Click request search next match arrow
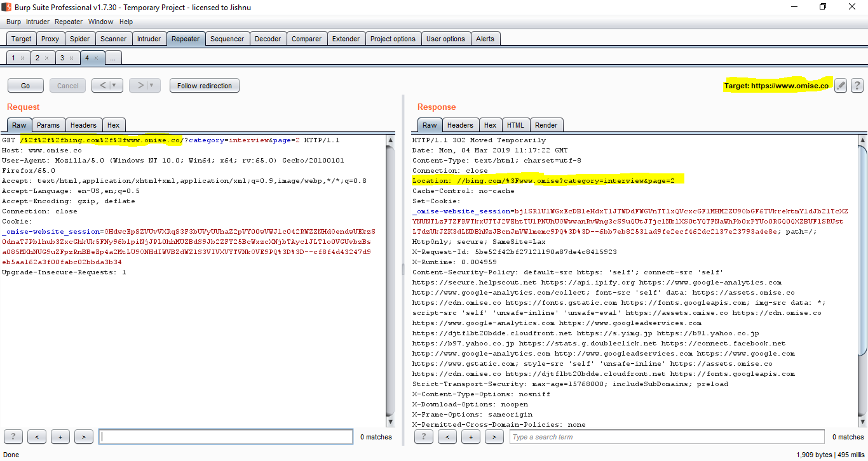The width and height of the screenshot is (868, 461). click(x=84, y=437)
